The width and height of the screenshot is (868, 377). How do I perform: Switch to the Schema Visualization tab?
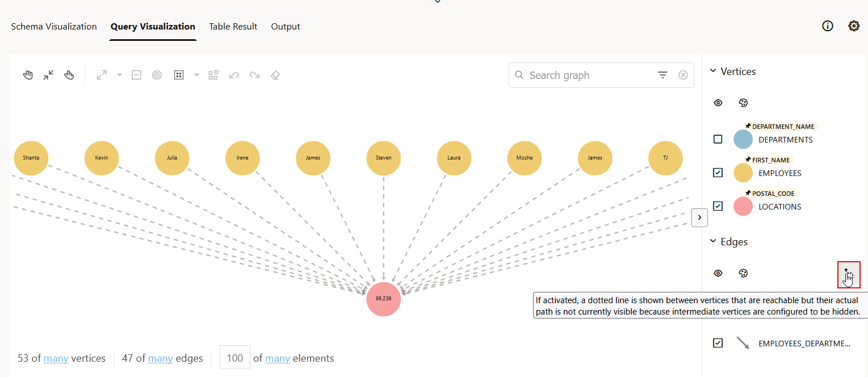54,26
